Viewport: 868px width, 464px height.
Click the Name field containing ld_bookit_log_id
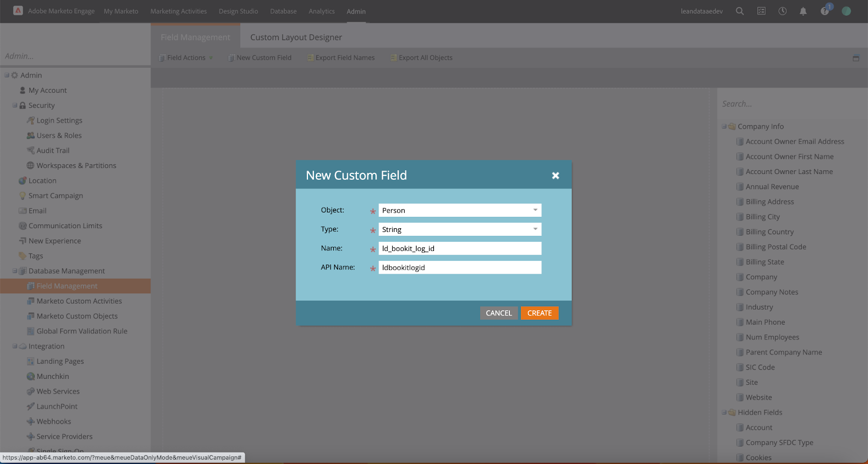click(x=459, y=248)
